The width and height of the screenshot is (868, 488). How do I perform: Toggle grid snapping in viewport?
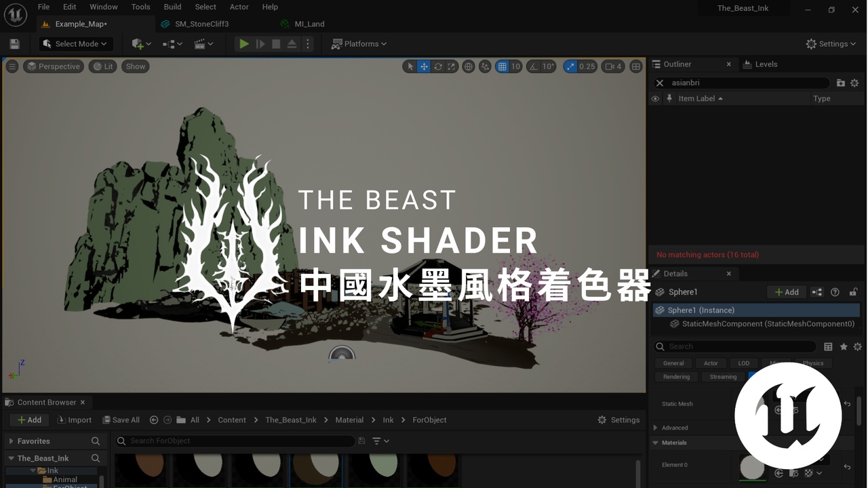coord(502,66)
